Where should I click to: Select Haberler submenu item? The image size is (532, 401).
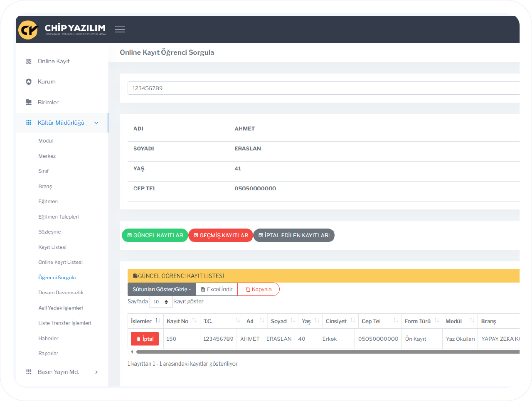(49, 338)
